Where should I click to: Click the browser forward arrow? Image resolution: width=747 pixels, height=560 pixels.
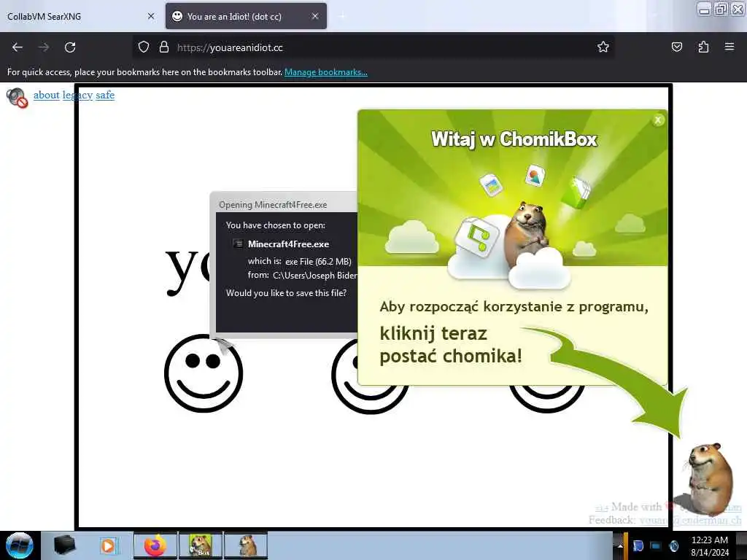click(x=44, y=47)
